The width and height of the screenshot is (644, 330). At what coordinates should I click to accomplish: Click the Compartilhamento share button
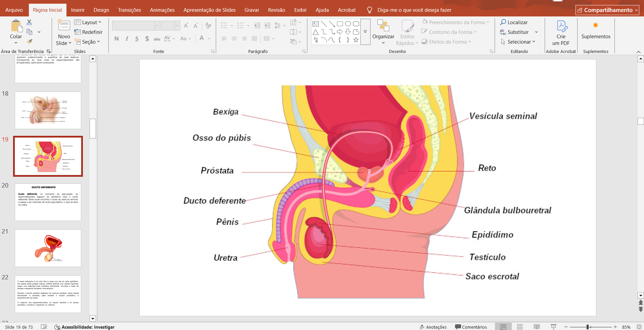point(608,10)
